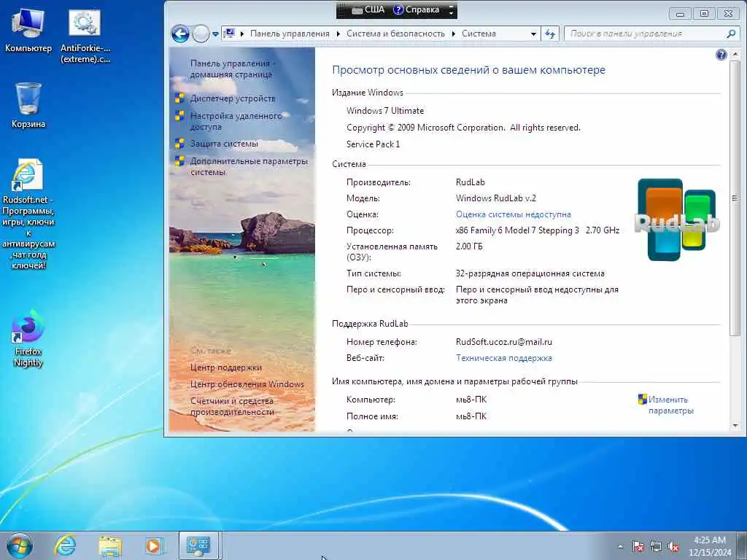Select the Rudsoft.net shortcut on desktop
The width and height of the screenshot is (747, 560).
[x=28, y=214]
